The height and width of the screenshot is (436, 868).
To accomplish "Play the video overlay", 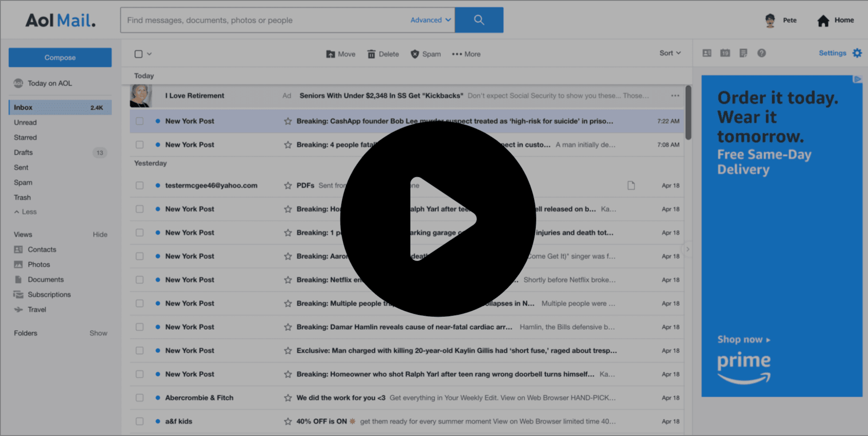I will click(x=438, y=219).
